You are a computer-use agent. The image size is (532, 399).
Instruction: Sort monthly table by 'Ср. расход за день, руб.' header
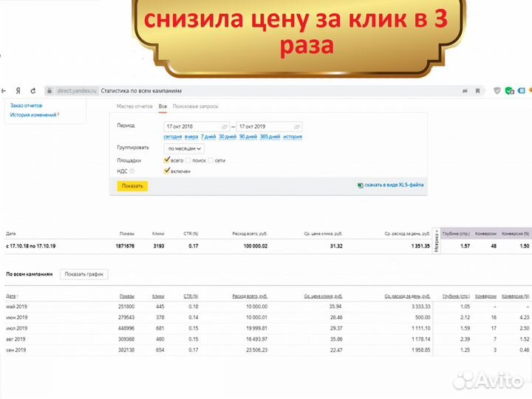coord(407,296)
